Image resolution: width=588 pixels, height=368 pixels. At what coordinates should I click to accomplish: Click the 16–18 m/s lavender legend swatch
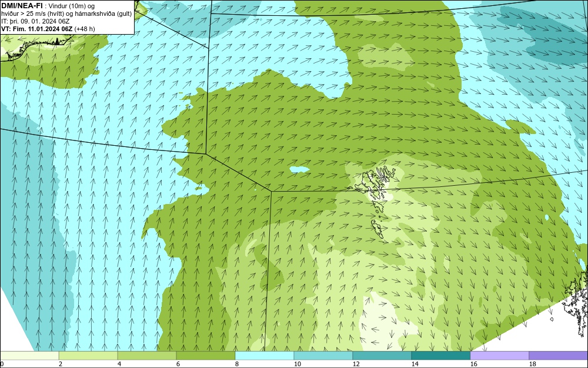pos(499,356)
